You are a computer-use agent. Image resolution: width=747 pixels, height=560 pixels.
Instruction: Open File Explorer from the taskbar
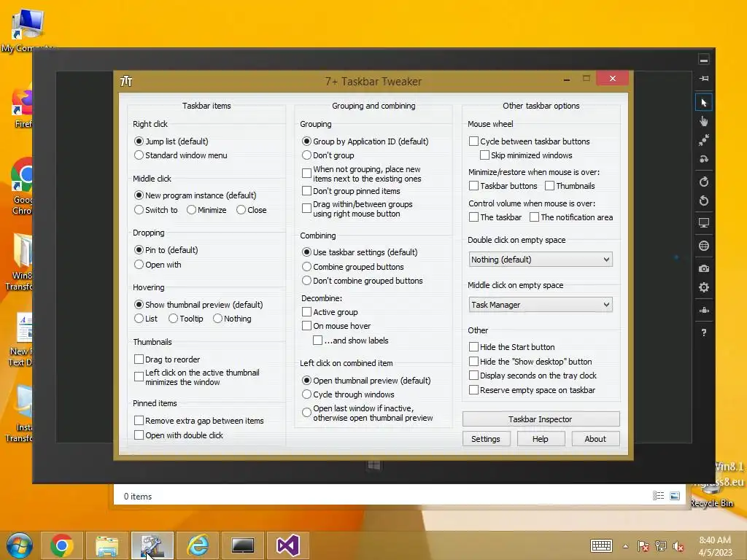107,545
